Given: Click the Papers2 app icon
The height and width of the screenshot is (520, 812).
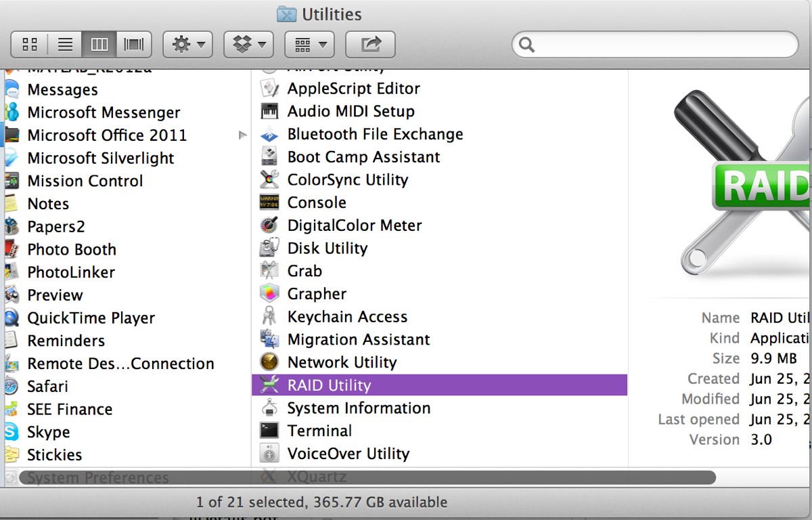Looking at the screenshot, I should pyautogui.click(x=12, y=227).
